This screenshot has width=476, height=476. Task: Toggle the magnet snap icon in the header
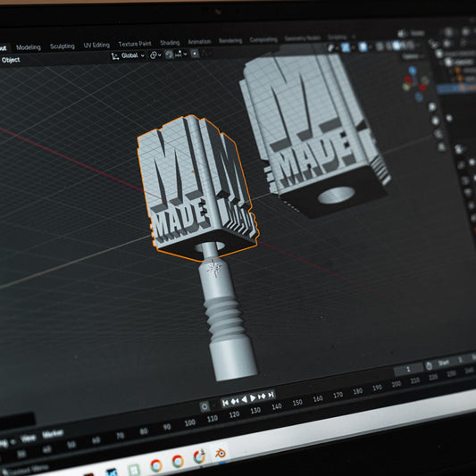tap(169, 54)
